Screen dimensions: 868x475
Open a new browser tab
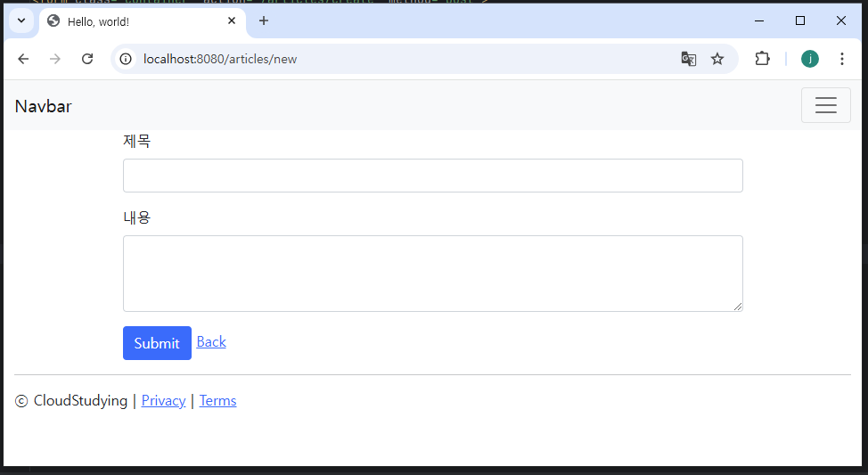pos(264,20)
